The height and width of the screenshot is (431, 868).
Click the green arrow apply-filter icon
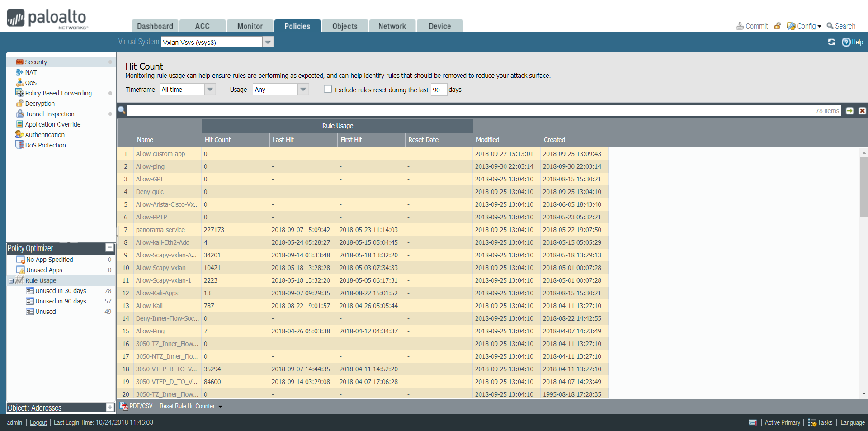coord(849,111)
